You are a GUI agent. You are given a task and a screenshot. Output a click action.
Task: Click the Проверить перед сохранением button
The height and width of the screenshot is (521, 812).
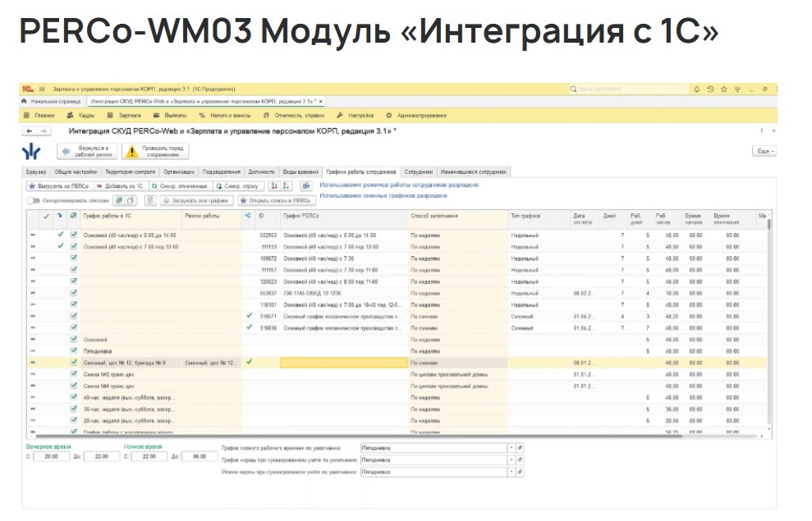tap(155, 151)
